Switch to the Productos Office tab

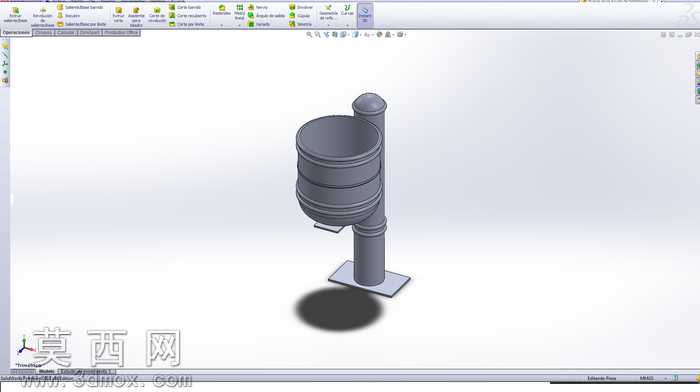pos(121,33)
